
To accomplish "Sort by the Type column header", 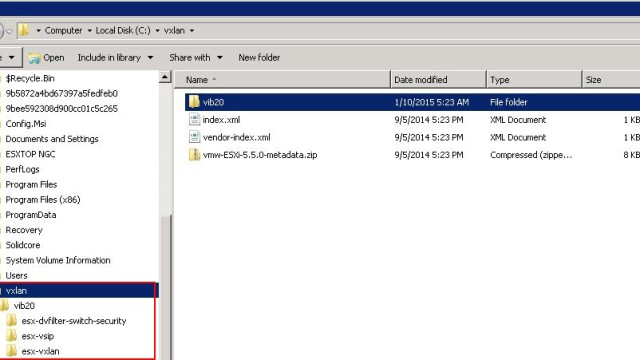I will [534, 80].
